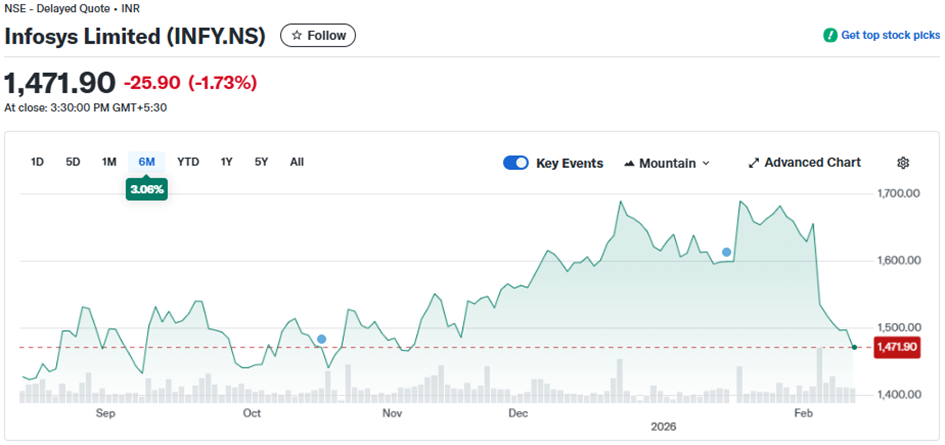
Task: Show the 1Y price chart
Action: click(x=227, y=162)
